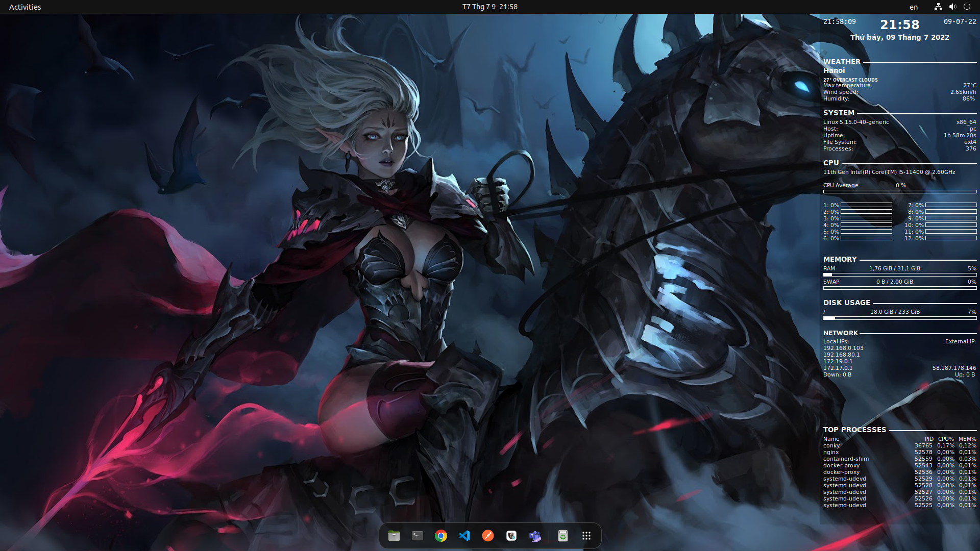Click external IP '58.187.178.146'

pyautogui.click(x=954, y=368)
